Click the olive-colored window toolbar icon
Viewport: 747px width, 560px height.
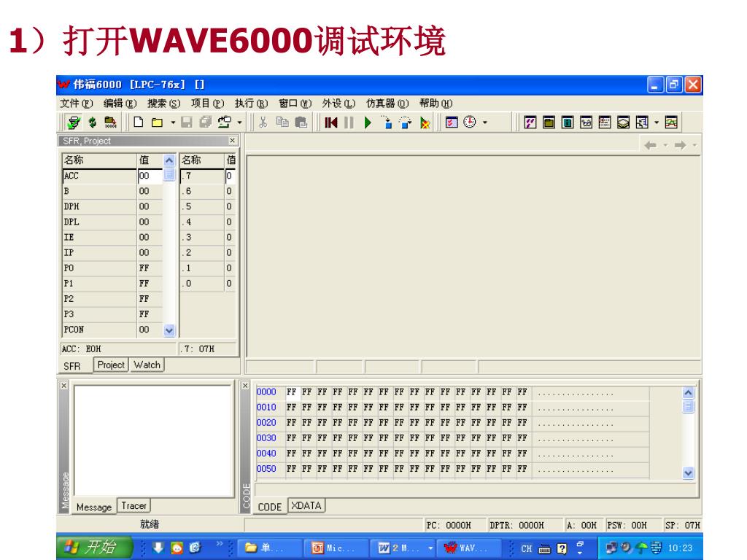point(549,122)
